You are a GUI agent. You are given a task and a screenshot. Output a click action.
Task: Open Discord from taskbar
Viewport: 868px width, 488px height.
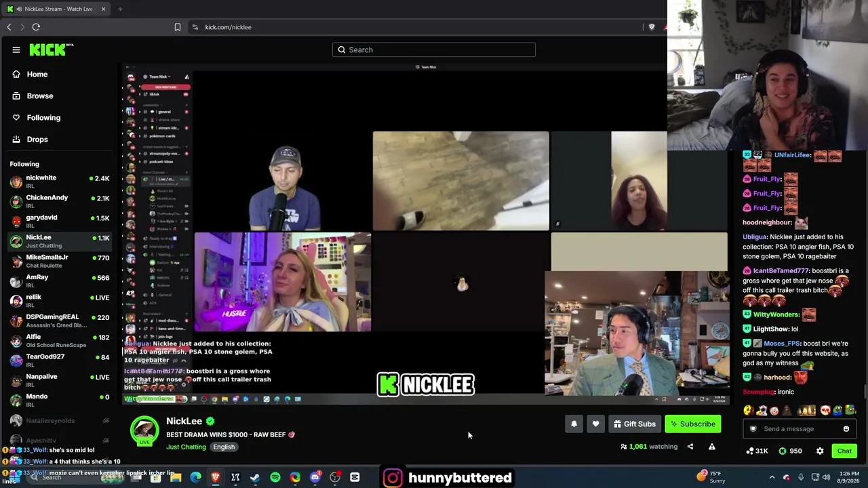pos(315,478)
